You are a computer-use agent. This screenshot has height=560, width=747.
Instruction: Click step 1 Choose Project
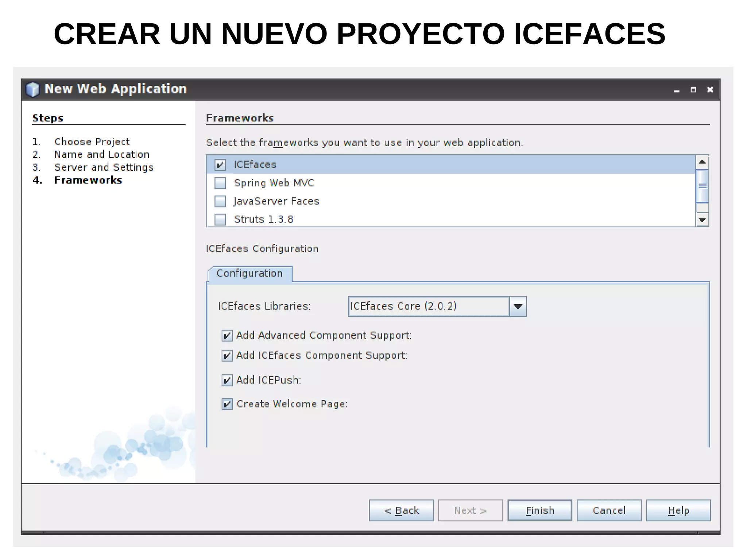pos(92,142)
